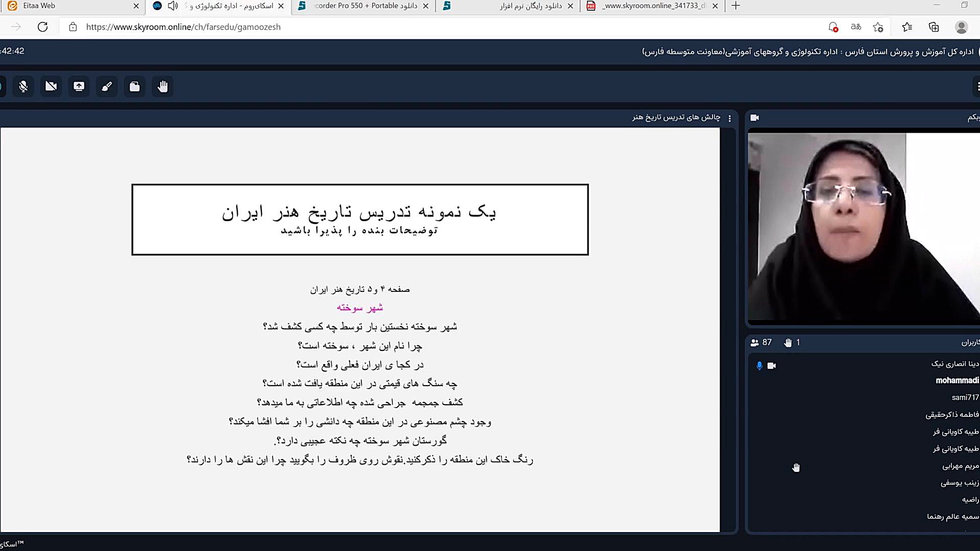The image size is (980, 551).
Task: Toggle the disabled webcam button
Action: tap(51, 86)
